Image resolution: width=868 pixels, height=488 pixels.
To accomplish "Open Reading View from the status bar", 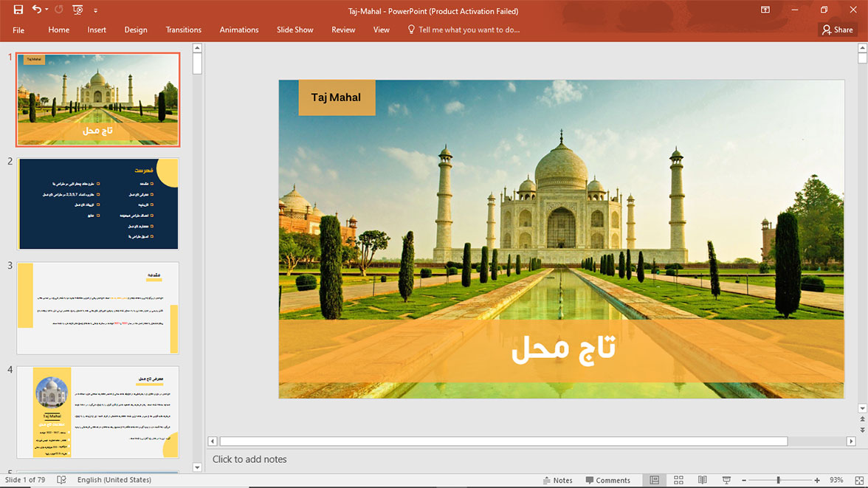I will pyautogui.click(x=703, y=480).
